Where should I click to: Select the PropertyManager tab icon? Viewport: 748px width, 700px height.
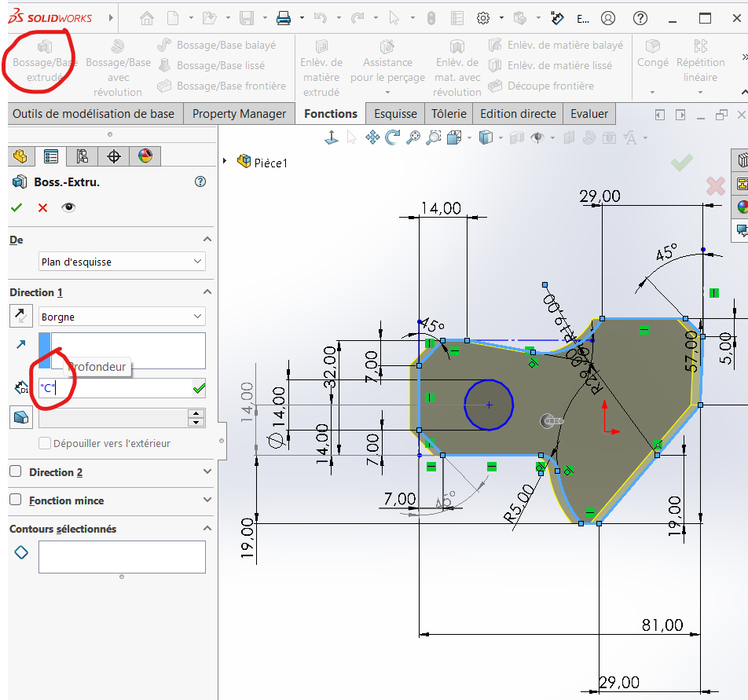[x=50, y=156]
